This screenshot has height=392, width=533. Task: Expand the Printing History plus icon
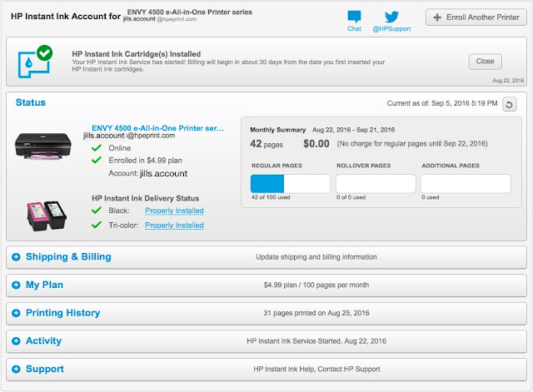coord(16,313)
